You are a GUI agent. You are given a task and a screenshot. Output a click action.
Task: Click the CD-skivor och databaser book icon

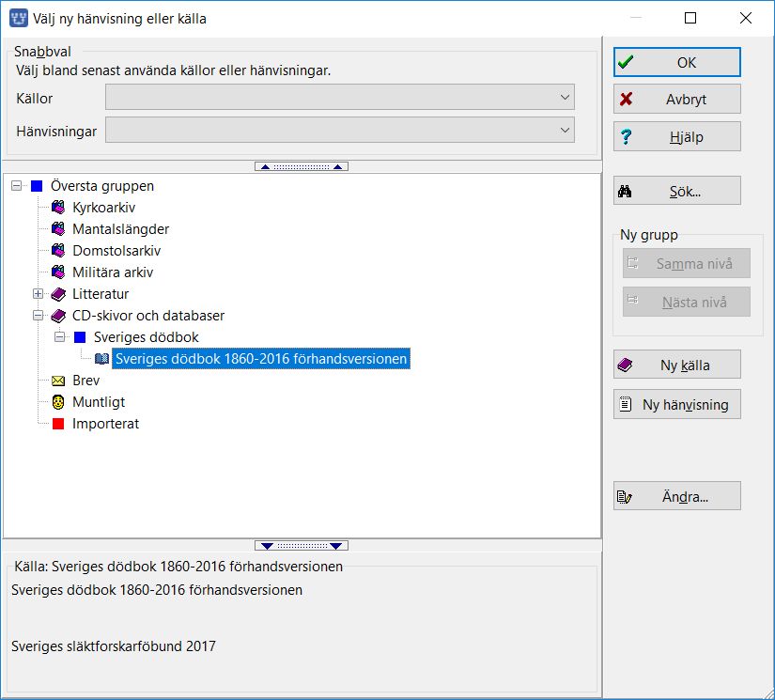click(x=58, y=316)
